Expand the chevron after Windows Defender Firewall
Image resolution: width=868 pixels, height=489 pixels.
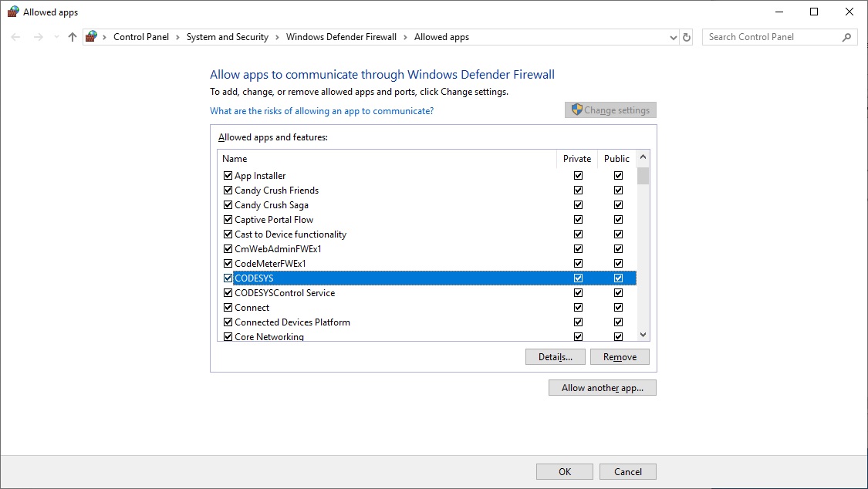pyautogui.click(x=405, y=37)
